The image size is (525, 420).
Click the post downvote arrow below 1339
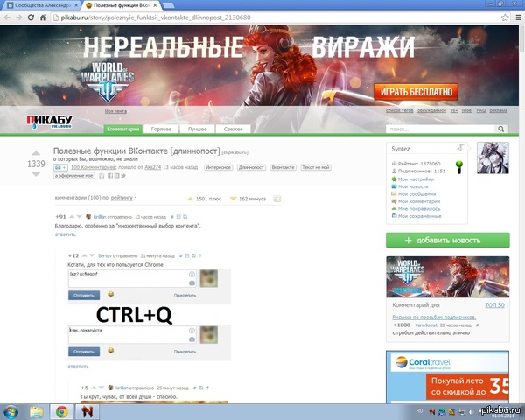pyautogui.click(x=36, y=174)
